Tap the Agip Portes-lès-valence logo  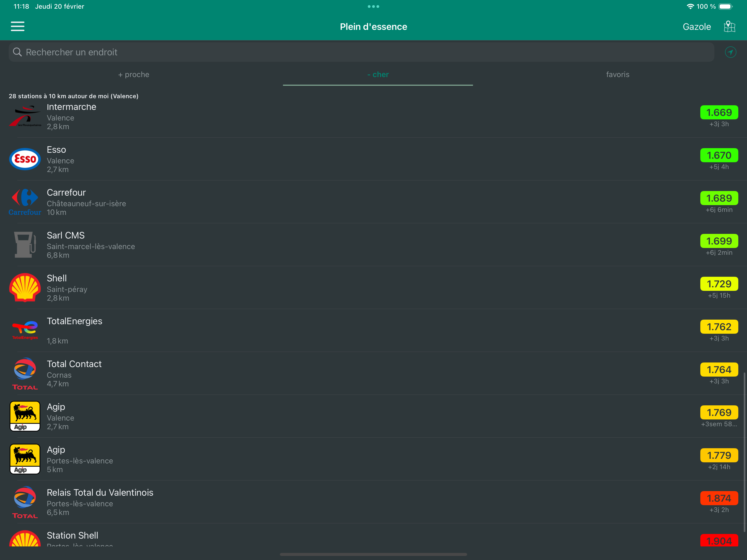tap(25, 459)
